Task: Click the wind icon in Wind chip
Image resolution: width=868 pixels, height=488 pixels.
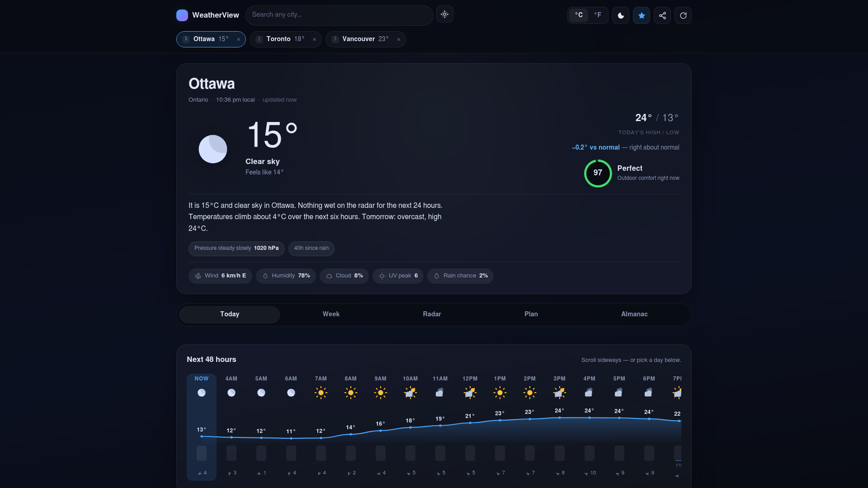Action: click(x=198, y=276)
